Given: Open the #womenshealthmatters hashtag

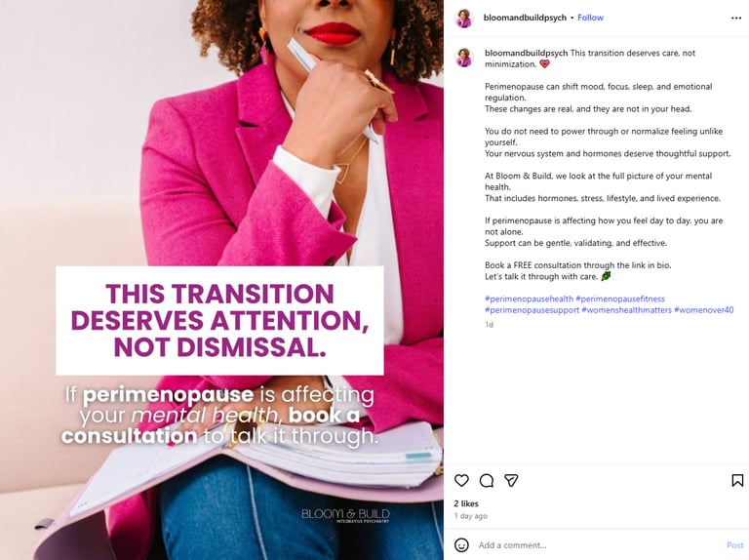Looking at the screenshot, I should click(626, 309).
